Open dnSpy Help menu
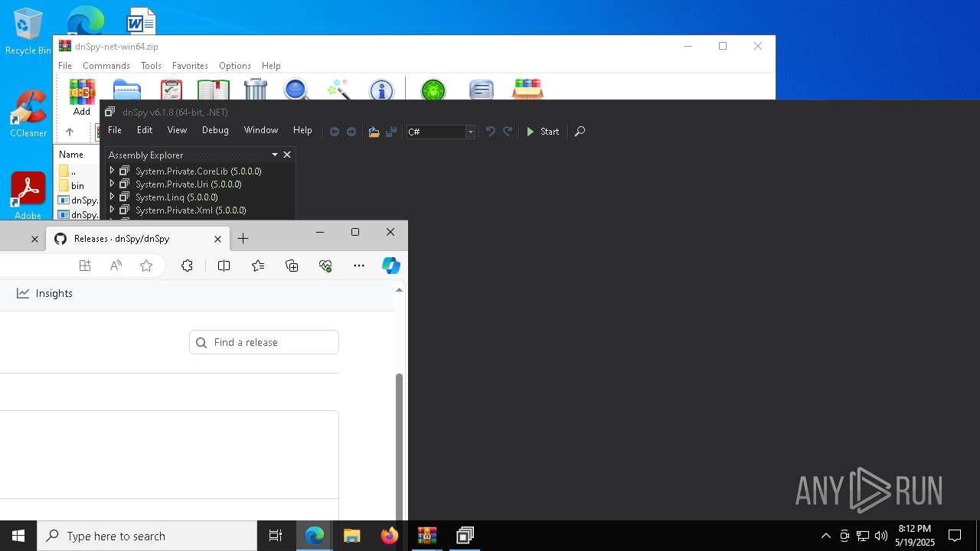 click(302, 130)
